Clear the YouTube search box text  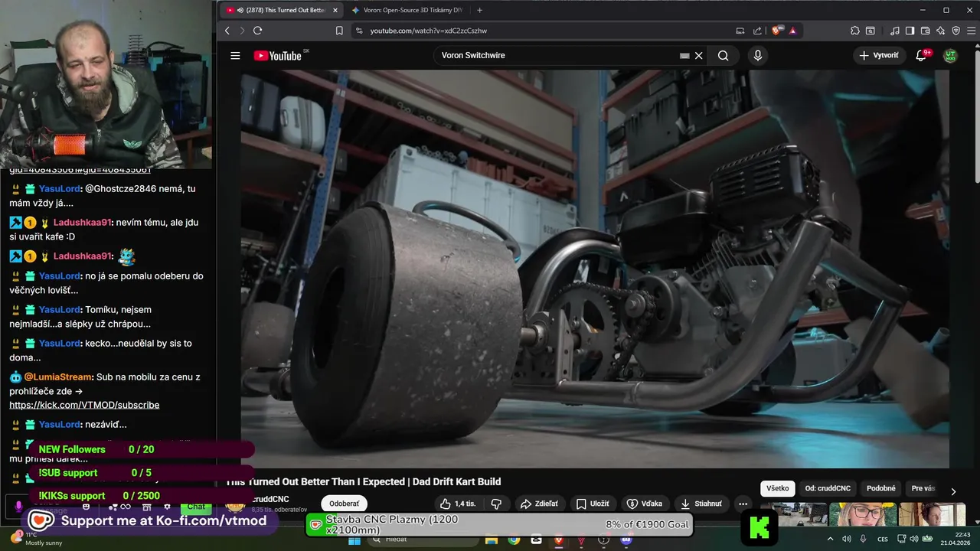pyautogui.click(x=698, y=55)
